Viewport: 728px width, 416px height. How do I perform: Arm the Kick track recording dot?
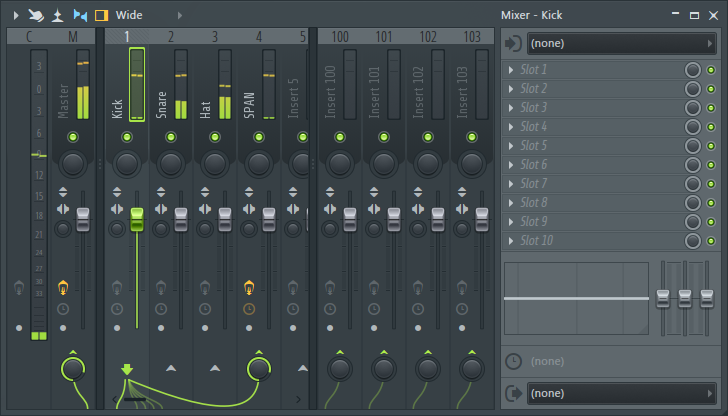click(x=117, y=328)
